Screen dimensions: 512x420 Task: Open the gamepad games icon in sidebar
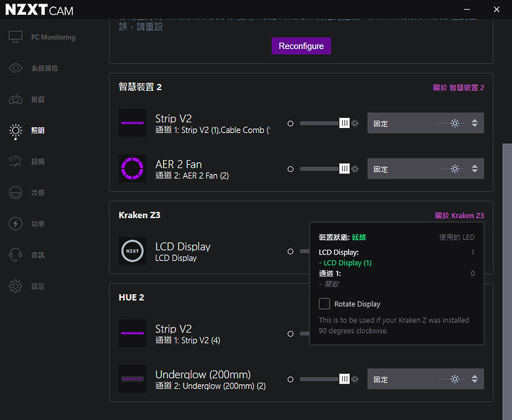[x=16, y=99]
